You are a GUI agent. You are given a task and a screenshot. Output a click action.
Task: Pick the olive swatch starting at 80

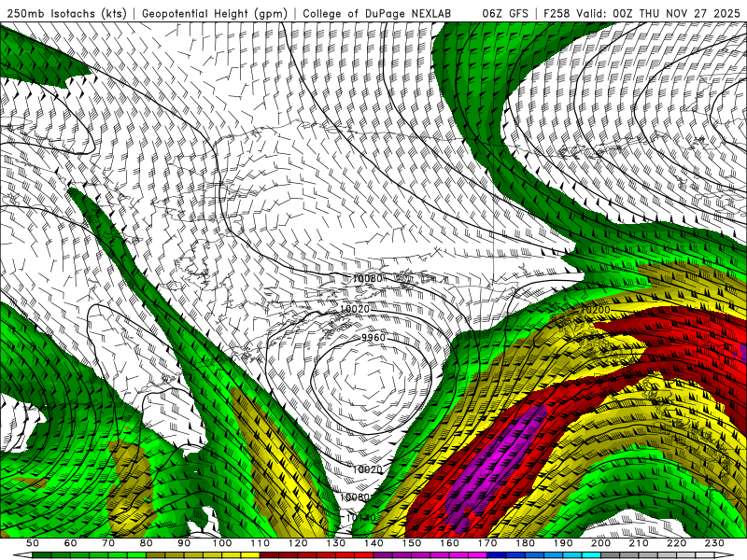(x=156, y=555)
